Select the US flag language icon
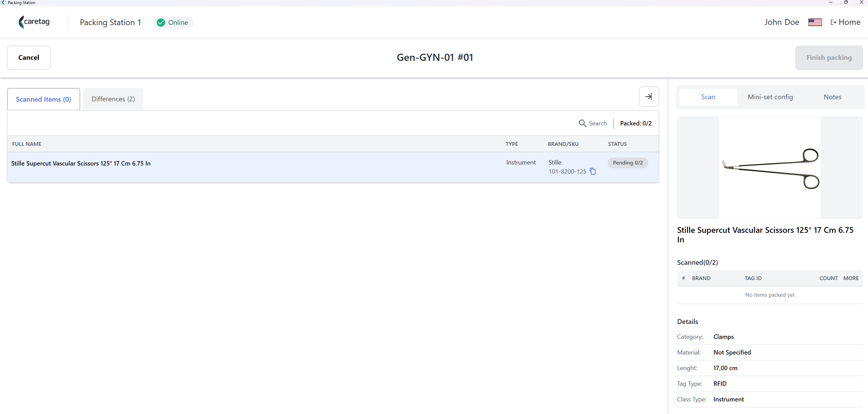Screen dimensions: 868x414 click(x=815, y=22)
